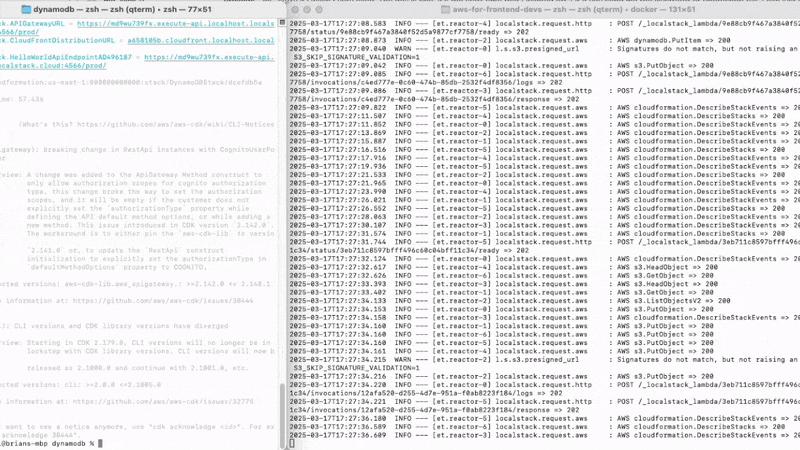This screenshot has height=450, width=800.
Task: Select the status/3eb711c8597bfff496c ready => 202 line
Action: (x=411, y=251)
